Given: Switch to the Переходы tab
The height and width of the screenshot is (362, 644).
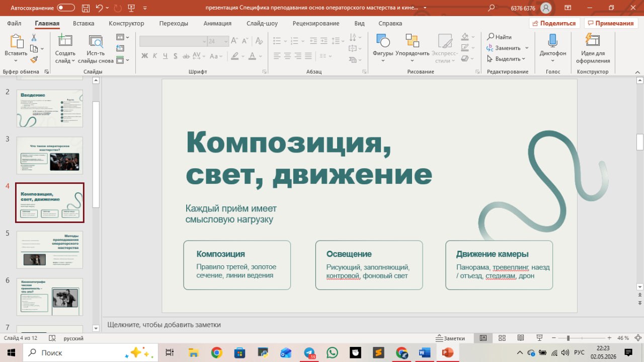Looking at the screenshot, I should click(x=174, y=23).
